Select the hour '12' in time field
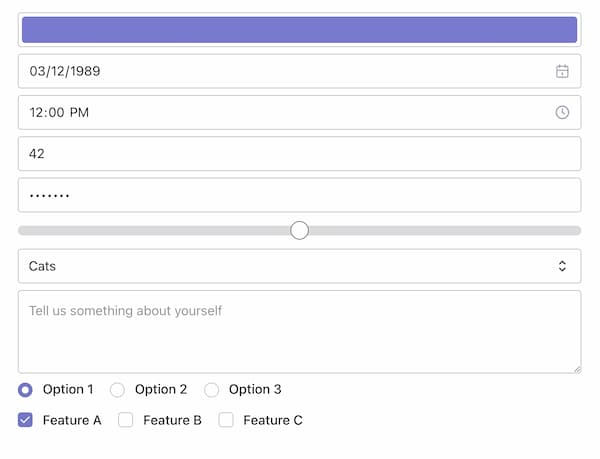600x459 pixels. [37, 112]
